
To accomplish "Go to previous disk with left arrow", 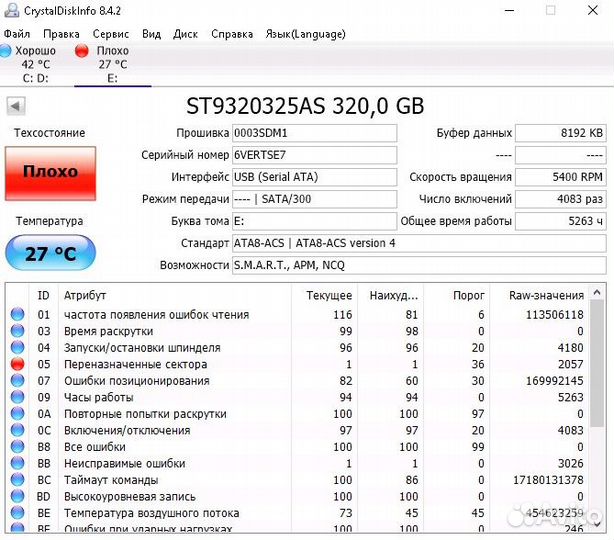I will [16, 106].
